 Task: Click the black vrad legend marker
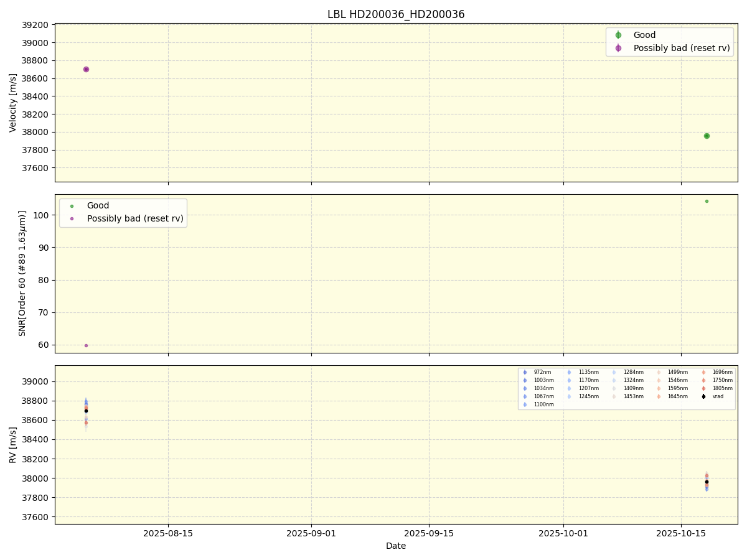703,396
